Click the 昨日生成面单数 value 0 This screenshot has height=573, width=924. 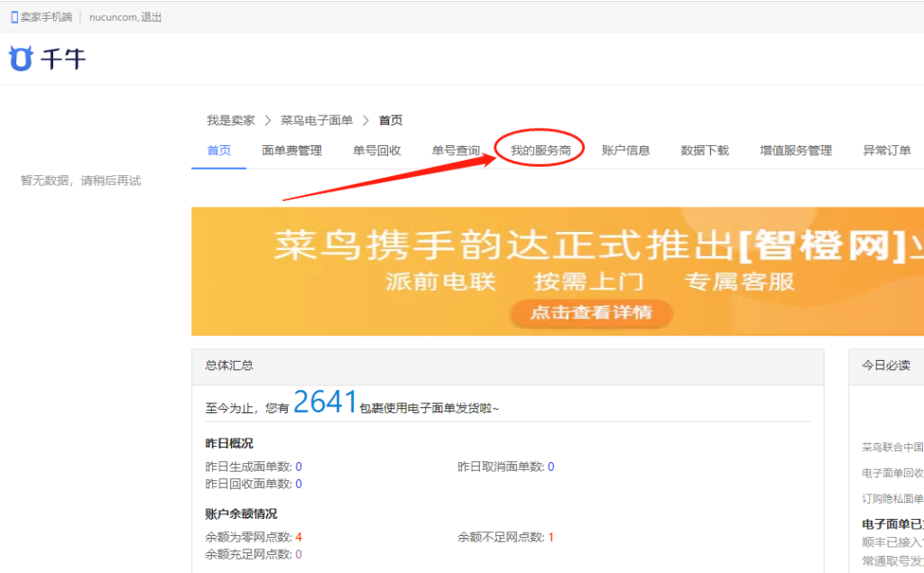tap(299, 467)
